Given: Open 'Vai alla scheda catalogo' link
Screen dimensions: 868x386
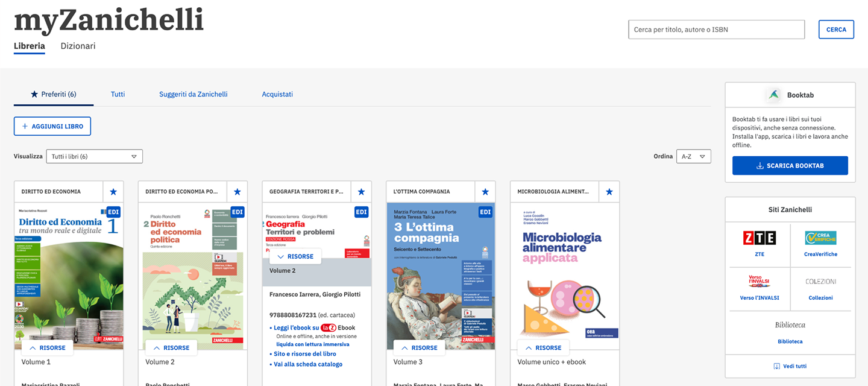Looking at the screenshot, I should 308,364.
